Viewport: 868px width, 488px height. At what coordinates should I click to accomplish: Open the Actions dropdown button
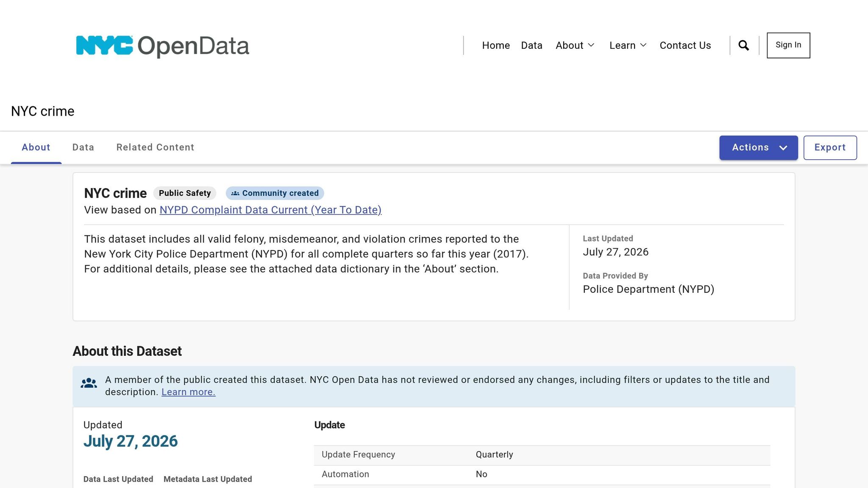tap(759, 147)
